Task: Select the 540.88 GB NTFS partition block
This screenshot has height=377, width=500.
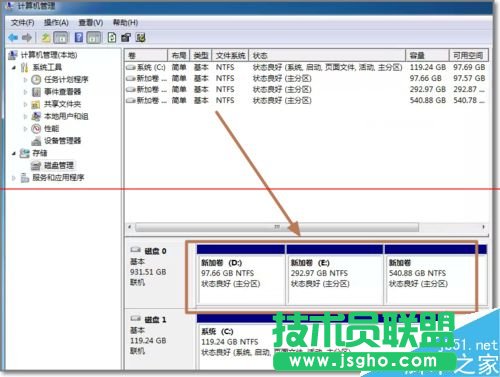Action: tap(436, 274)
